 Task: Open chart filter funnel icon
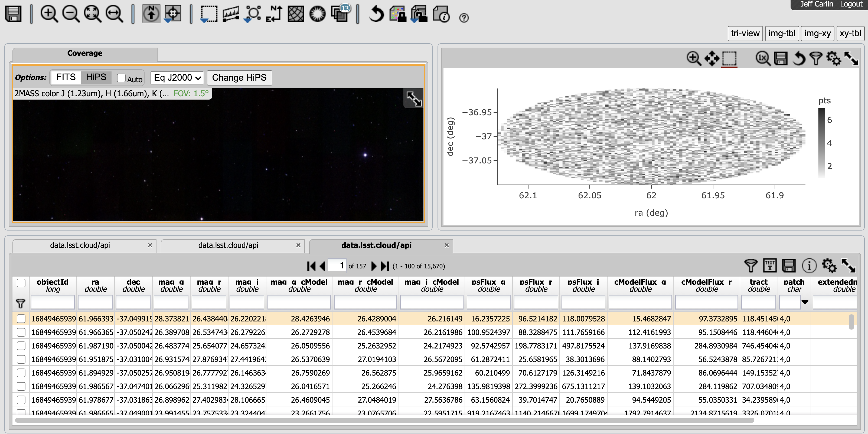[816, 58]
